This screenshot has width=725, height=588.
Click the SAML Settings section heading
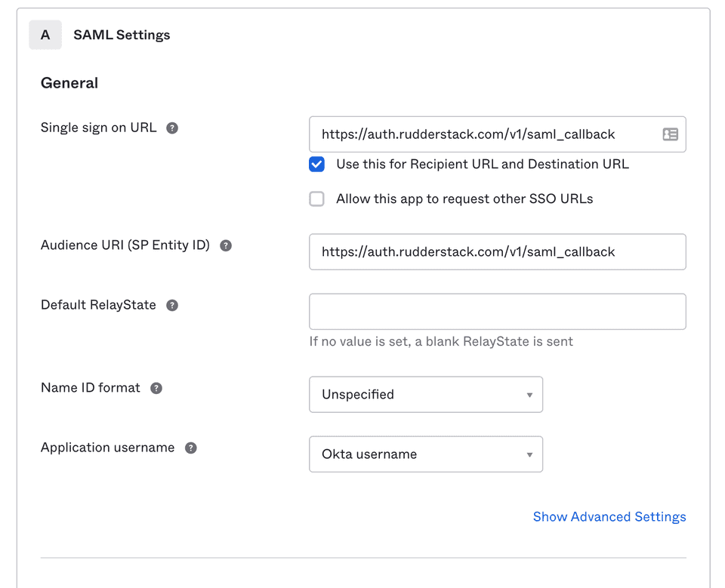coord(122,35)
